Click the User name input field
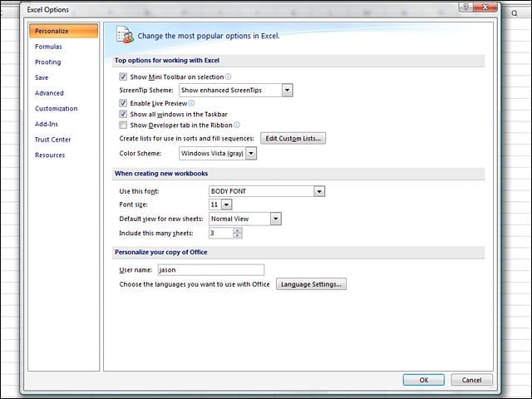The image size is (532, 399). click(x=211, y=270)
